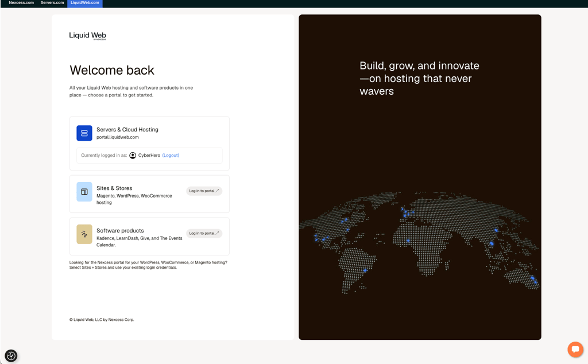Image resolution: width=588 pixels, height=364 pixels.
Task: Click the Servers & Cloud Hosting server icon
Action: pyautogui.click(x=84, y=133)
